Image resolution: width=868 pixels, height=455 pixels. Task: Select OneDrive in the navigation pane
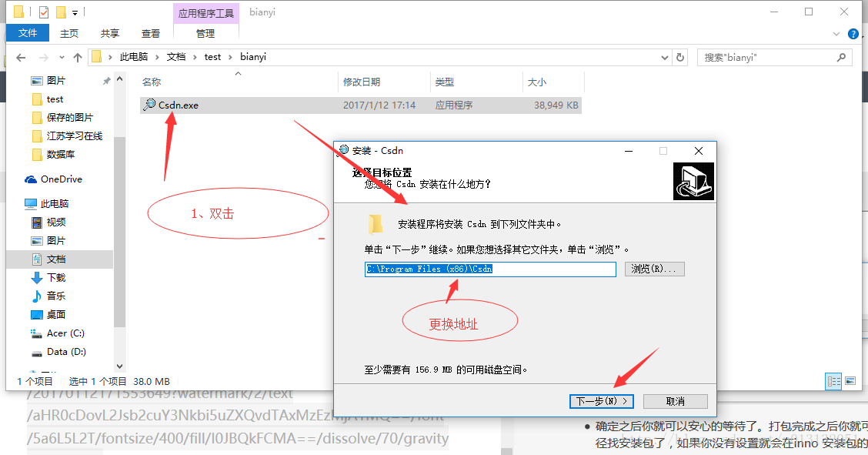pyautogui.click(x=61, y=179)
